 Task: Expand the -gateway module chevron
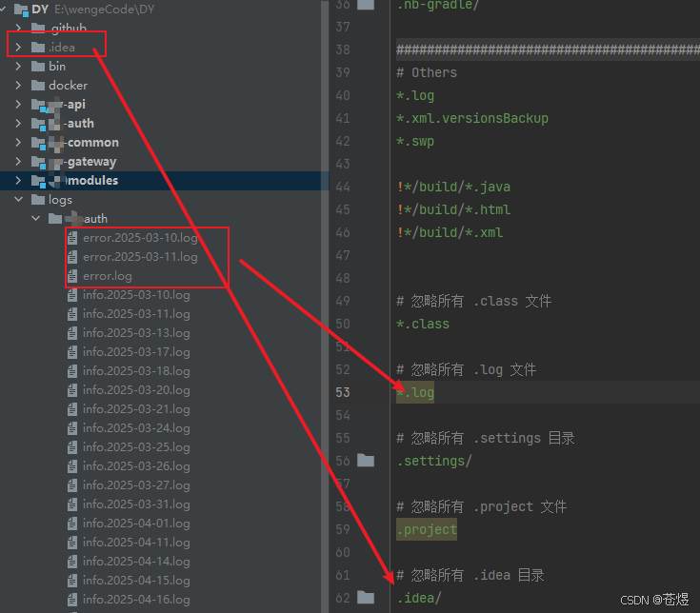(x=18, y=161)
